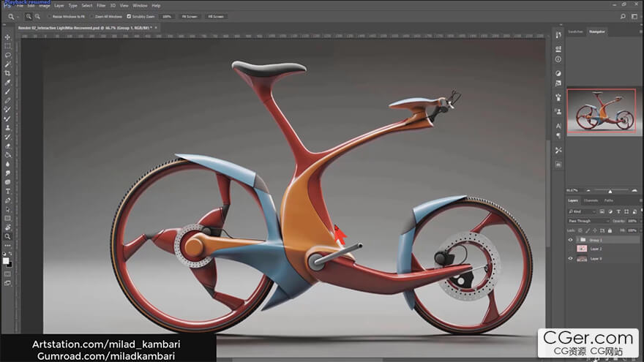
Task: Enable the Resize Windows to Fit checkbox
Action: [x=49, y=15]
